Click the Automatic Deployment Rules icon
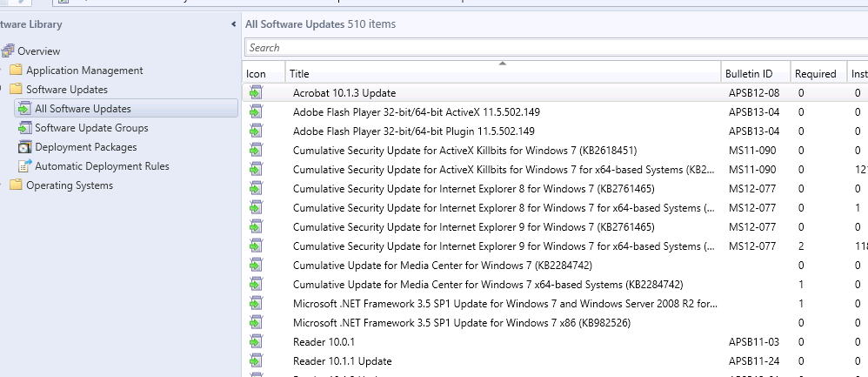This screenshot has height=377, width=868. tap(25, 165)
